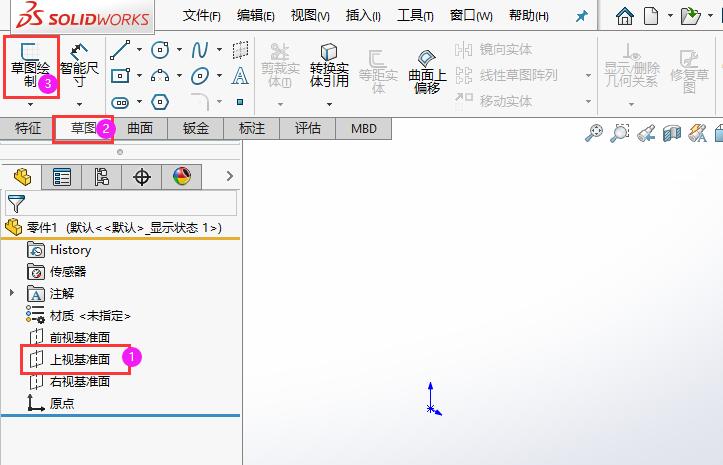Click the 转换实体引用 convert entities tool
Screen dimensions: 723x465
(x=329, y=66)
